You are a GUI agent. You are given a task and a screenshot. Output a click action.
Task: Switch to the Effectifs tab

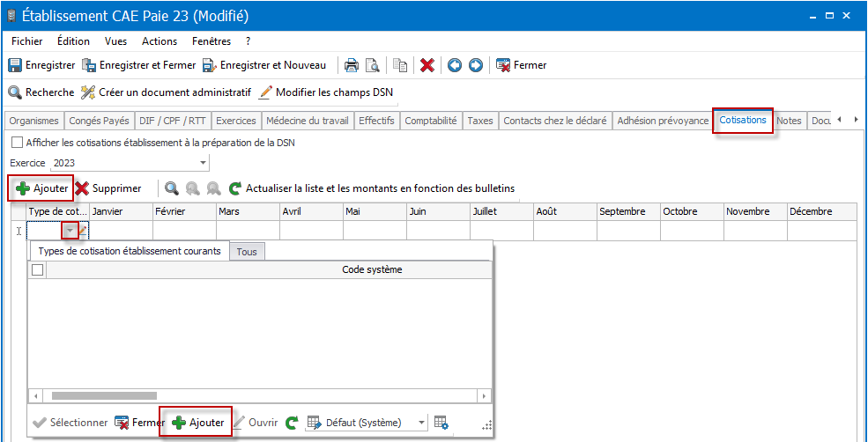pyautogui.click(x=376, y=121)
